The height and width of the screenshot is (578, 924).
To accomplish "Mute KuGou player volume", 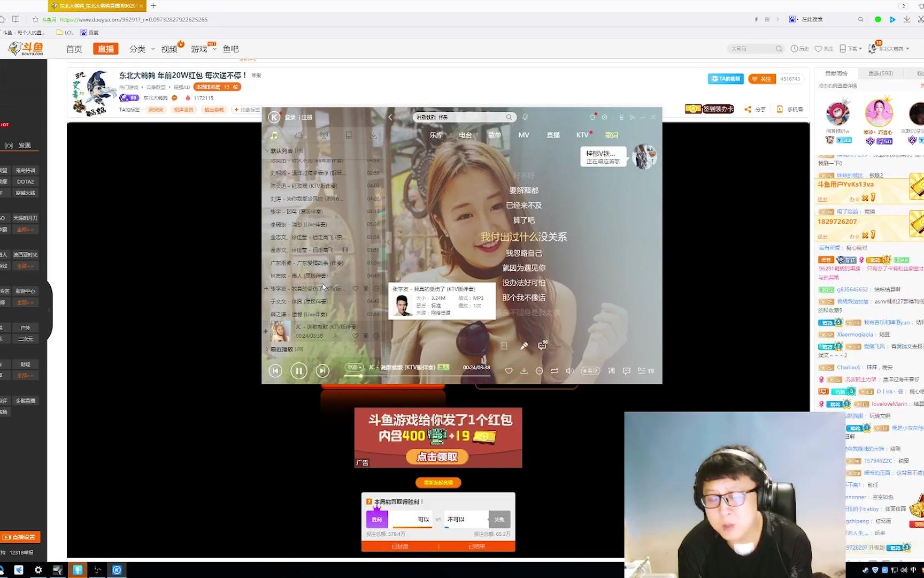I will [x=569, y=371].
